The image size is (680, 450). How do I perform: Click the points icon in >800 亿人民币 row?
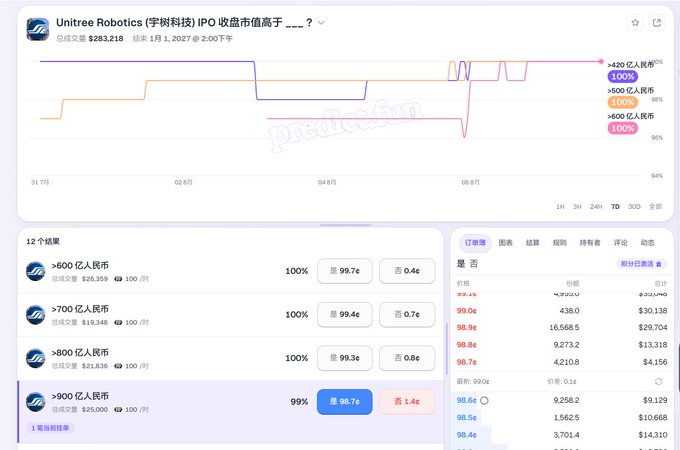point(118,366)
